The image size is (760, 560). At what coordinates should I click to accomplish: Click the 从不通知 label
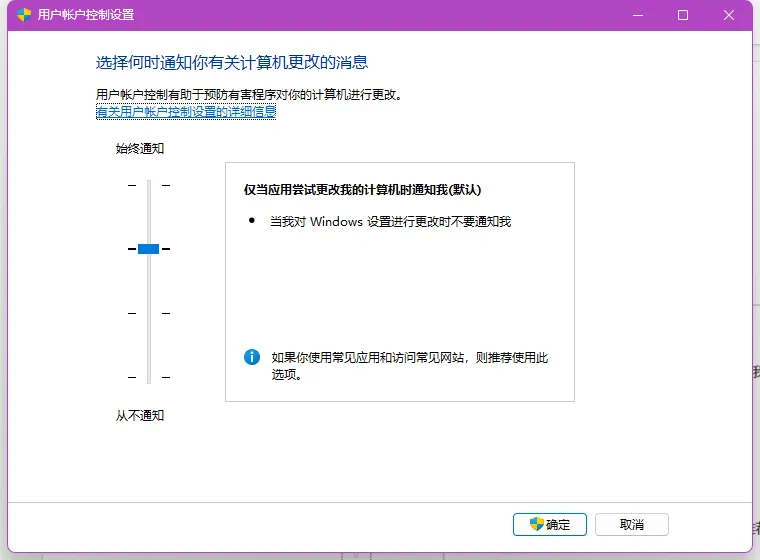[140, 416]
